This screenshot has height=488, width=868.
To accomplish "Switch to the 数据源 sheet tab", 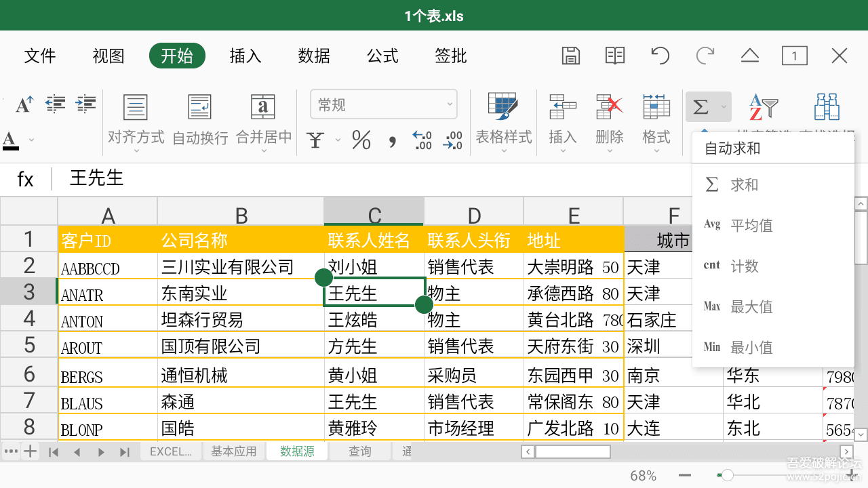I will [296, 450].
